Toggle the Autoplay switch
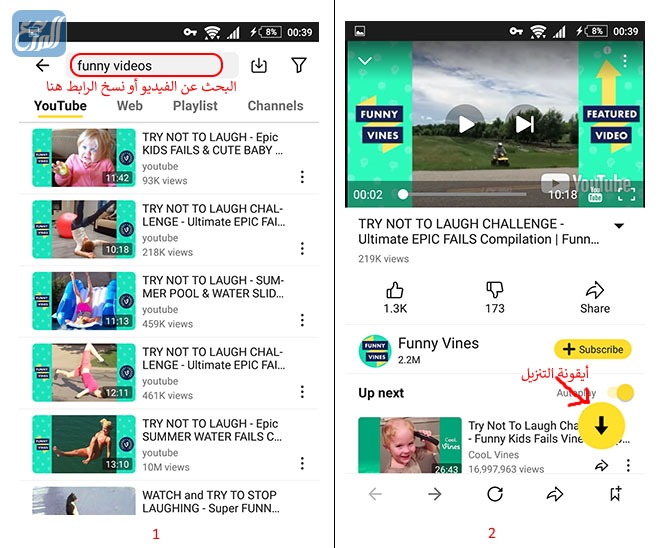 click(624, 393)
